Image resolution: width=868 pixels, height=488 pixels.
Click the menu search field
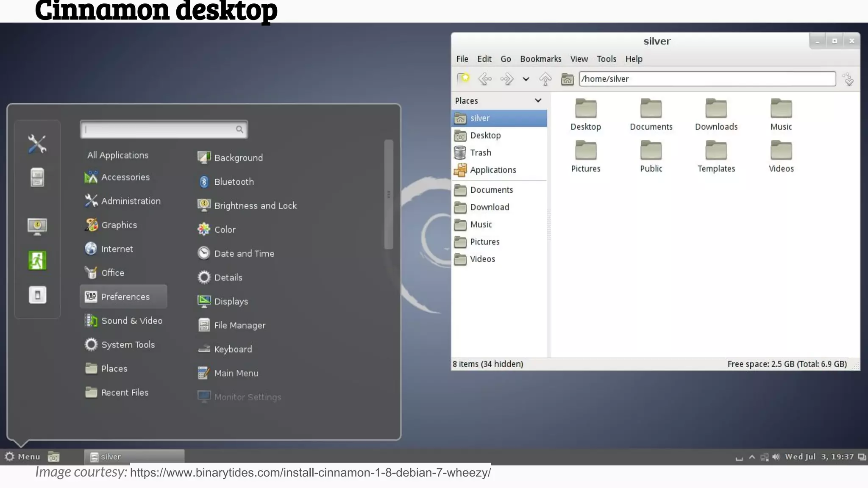coord(164,129)
